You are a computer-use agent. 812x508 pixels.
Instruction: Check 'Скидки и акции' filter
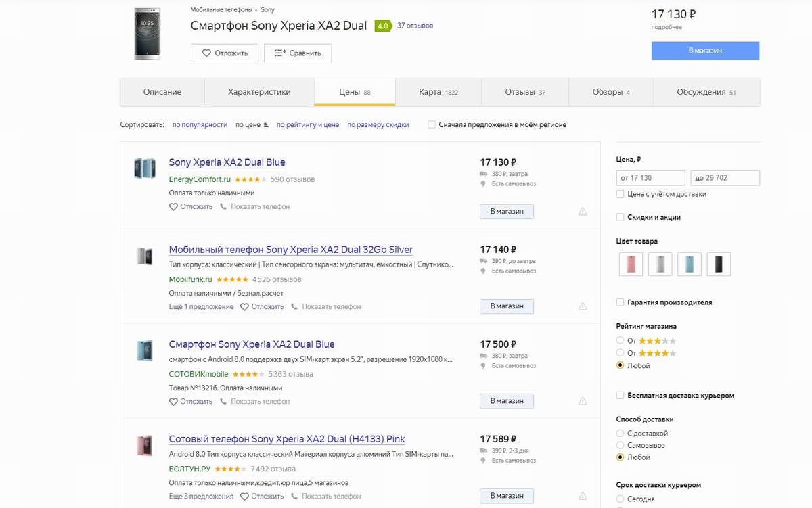621,217
